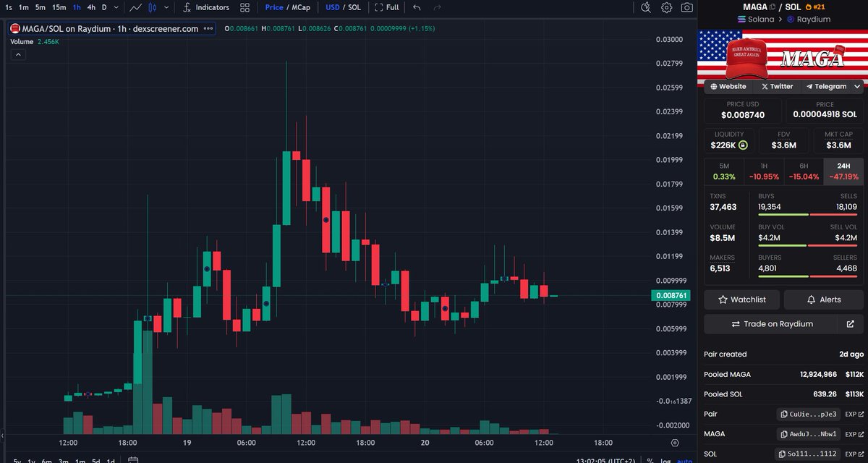Open the MAGA/SOL legend more options
This screenshot has width=868, height=463.
208,28
